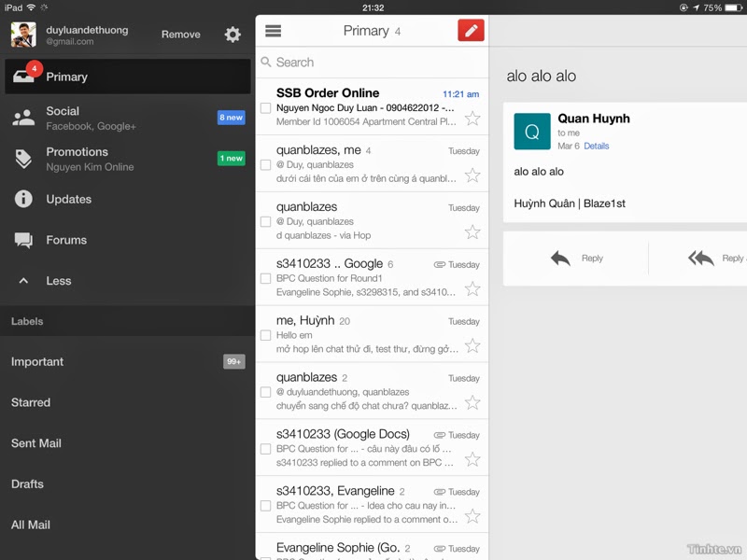Open the Updates category

[128, 199]
